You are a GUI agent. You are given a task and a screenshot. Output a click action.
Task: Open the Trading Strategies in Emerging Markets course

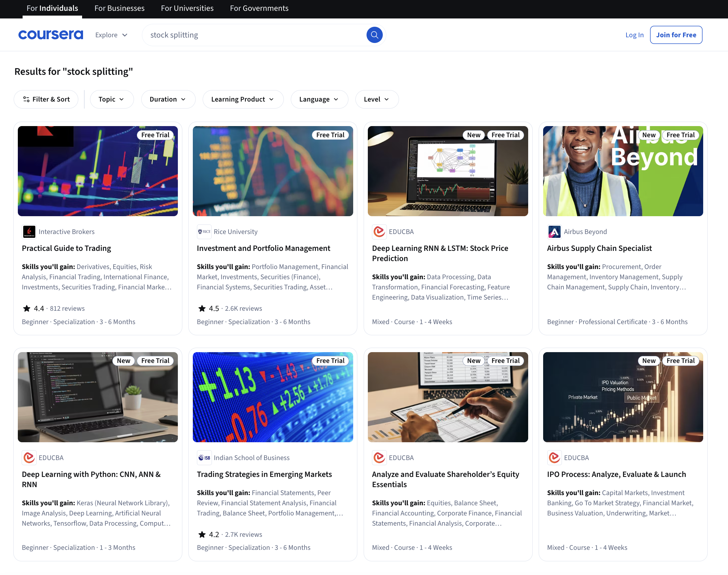pos(264,474)
